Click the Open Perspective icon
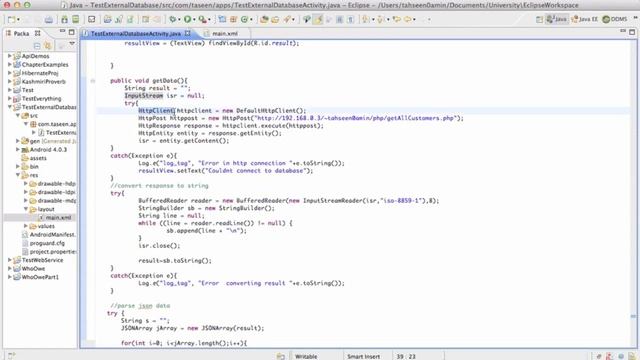 pyautogui.click(x=539, y=19)
